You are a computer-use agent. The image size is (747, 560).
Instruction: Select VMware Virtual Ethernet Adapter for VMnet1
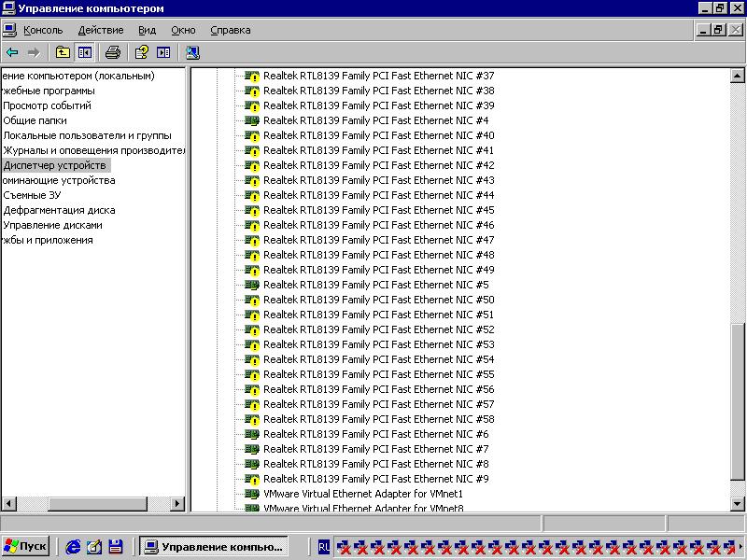coord(363,494)
